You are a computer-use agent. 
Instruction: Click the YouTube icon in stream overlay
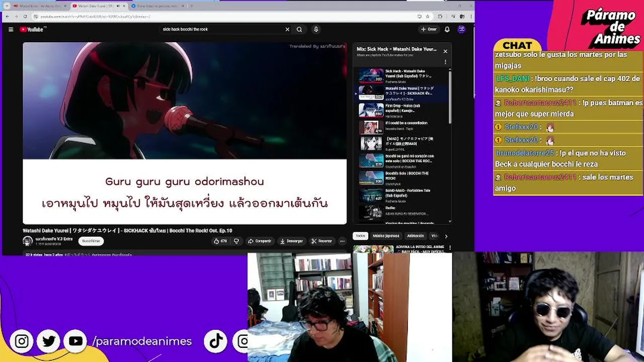pyautogui.click(x=75, y=341)
